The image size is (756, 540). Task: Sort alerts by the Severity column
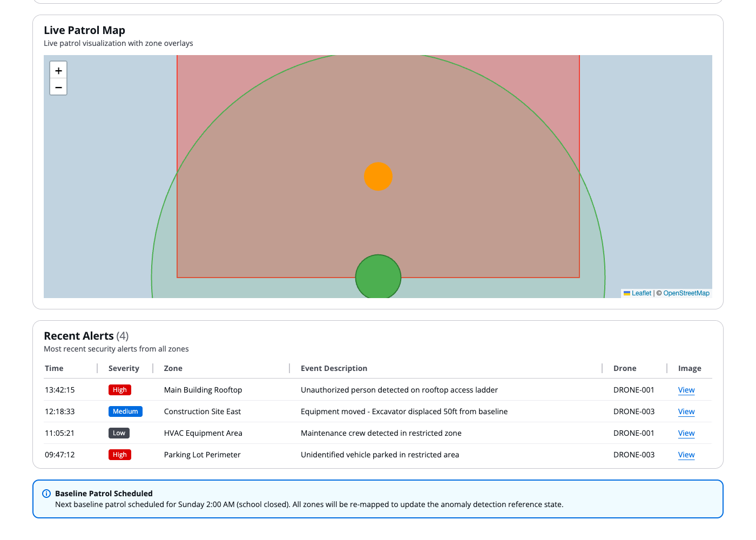coord(124,368)
